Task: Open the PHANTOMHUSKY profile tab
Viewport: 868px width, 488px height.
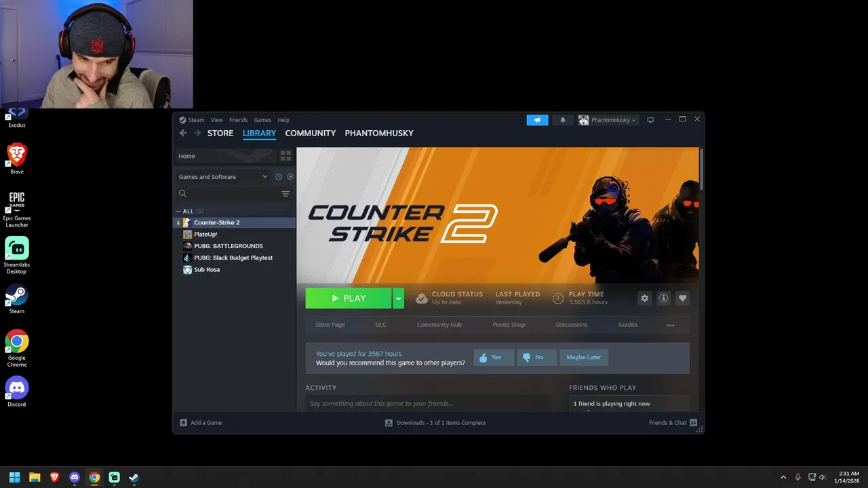Action: click(379, 133)
